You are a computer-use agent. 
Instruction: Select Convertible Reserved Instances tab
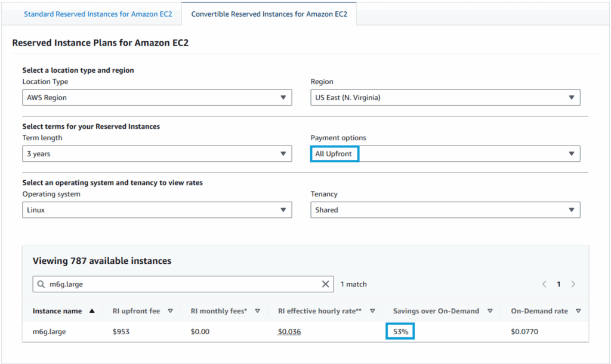(x=269, y=14)
